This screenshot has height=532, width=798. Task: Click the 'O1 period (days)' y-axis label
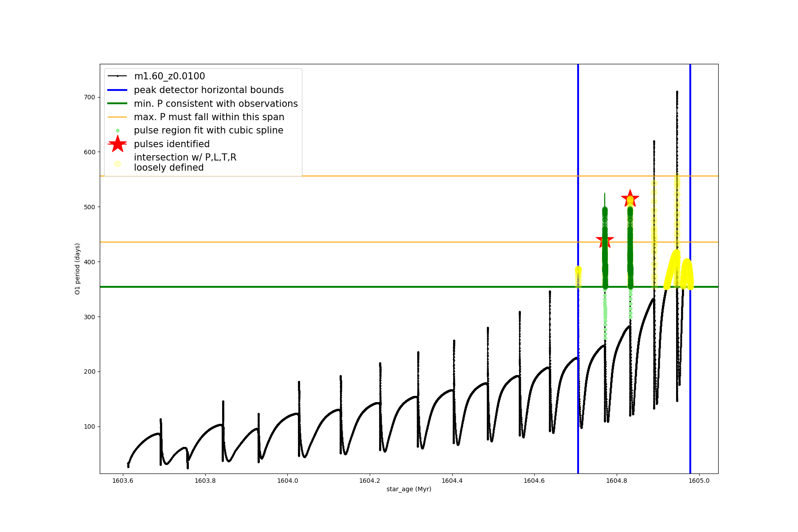click(x=77, y=269)
